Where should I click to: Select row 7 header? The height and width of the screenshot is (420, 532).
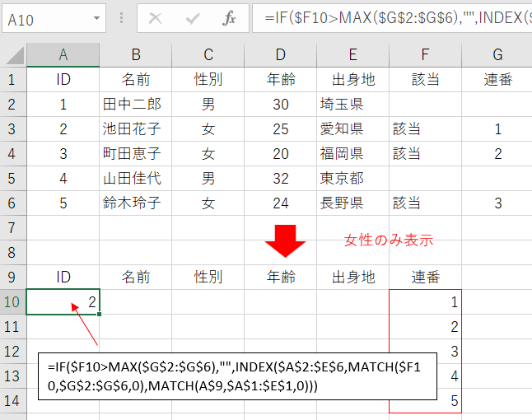click(x=13, y=227)
